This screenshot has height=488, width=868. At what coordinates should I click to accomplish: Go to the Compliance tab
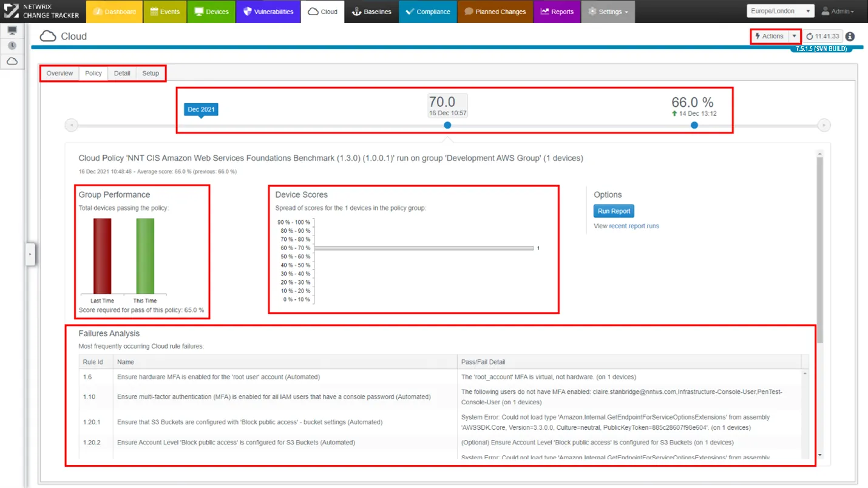(x=427, y=12)
